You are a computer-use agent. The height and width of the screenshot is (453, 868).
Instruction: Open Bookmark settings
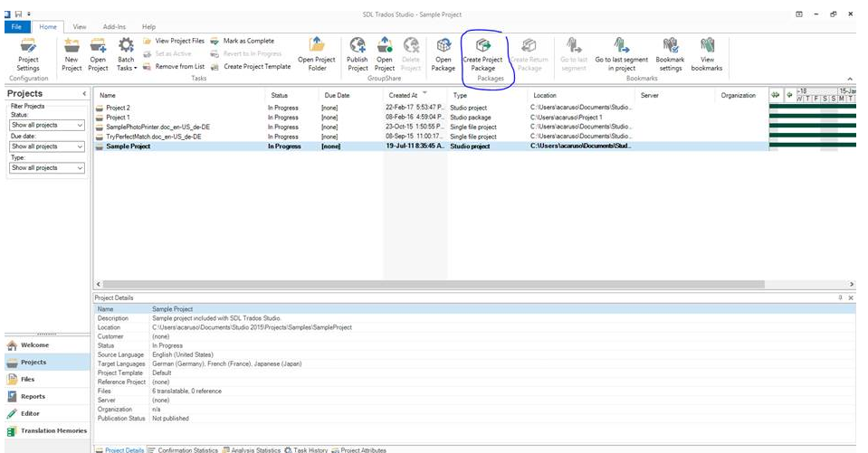click(x=671, y=55)
